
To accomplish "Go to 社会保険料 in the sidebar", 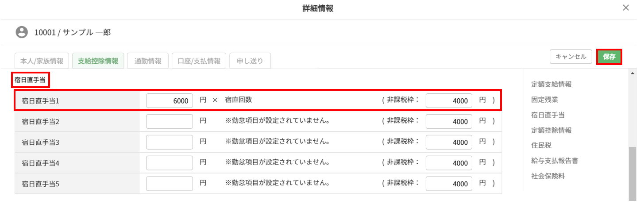I will (x=548, y=176).
